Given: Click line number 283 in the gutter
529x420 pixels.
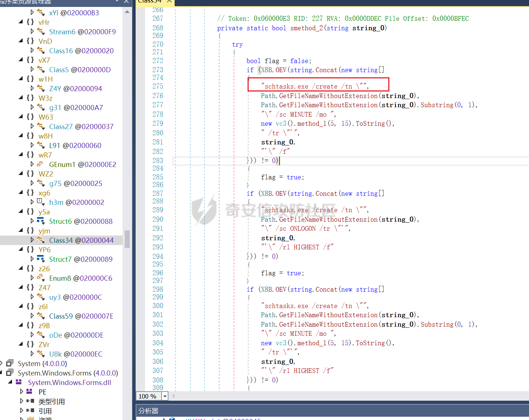Looking at the screenshot, I should [x=158, y=160].
